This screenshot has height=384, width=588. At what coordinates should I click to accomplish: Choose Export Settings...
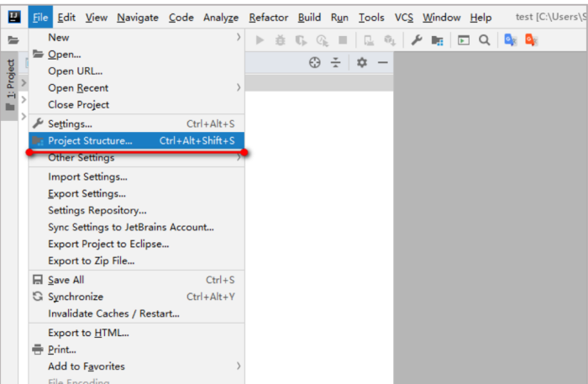pyautogui.click(x=136, y=193)
